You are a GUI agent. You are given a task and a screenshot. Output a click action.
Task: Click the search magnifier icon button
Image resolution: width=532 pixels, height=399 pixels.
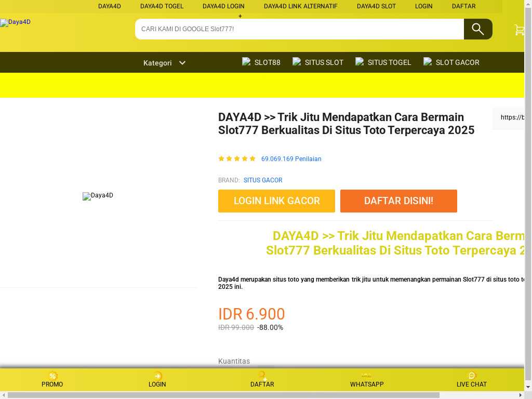(x=478, y=29)
